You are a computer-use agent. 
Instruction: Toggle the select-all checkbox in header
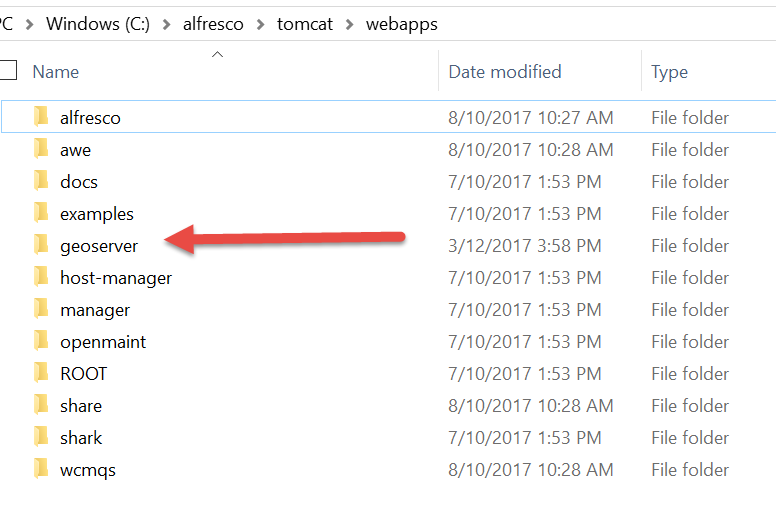pyautogui.click(x=8, y=70)
